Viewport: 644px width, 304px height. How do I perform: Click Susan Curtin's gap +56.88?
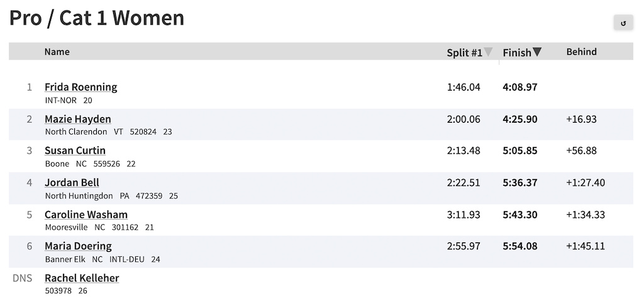click(x=582, y=151)
